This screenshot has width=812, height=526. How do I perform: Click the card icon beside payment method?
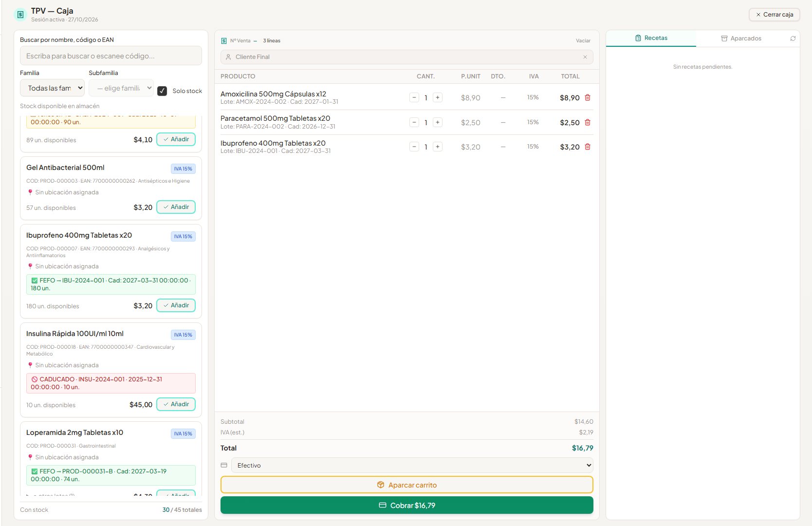(x=224, y=465)
